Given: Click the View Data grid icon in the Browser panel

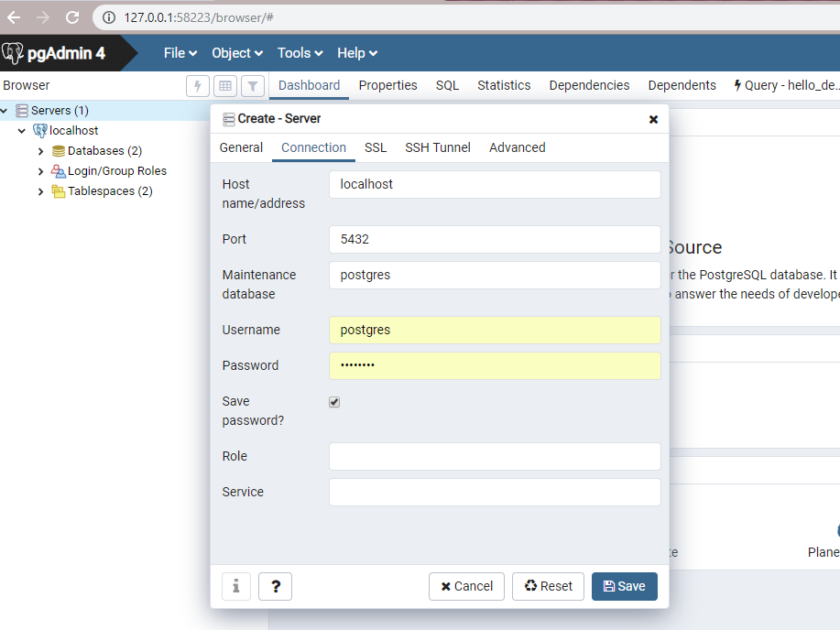Looking at the screenshot, I should (x=225, y=86).
